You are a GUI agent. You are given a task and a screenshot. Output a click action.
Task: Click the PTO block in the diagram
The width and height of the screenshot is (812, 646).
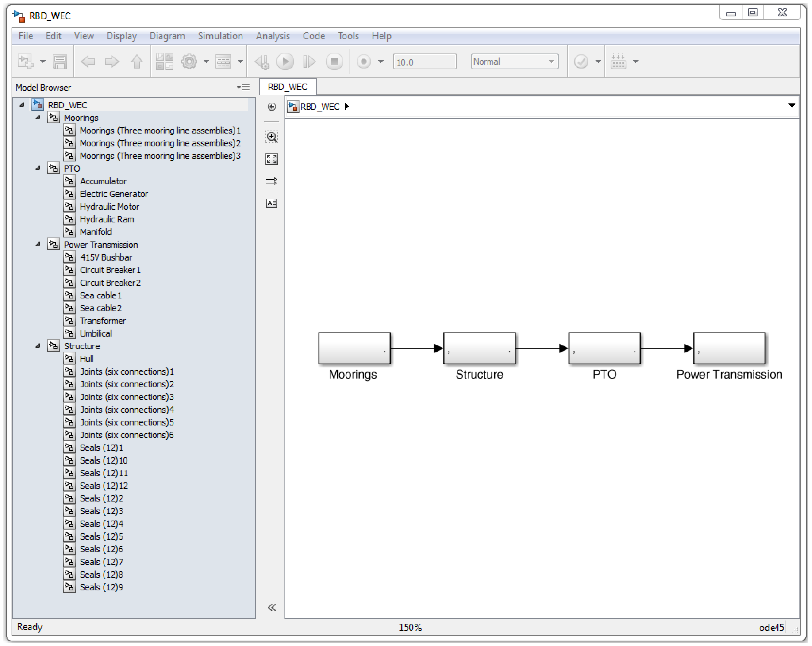pos(604,348)
